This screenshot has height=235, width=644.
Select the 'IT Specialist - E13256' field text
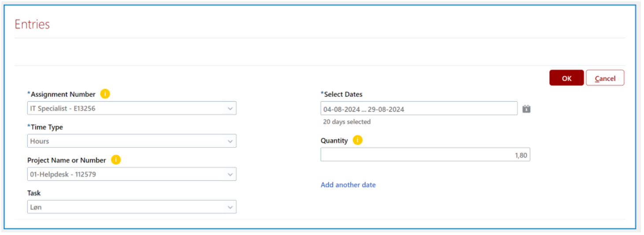pyautogui.click(x=63, y=108)
